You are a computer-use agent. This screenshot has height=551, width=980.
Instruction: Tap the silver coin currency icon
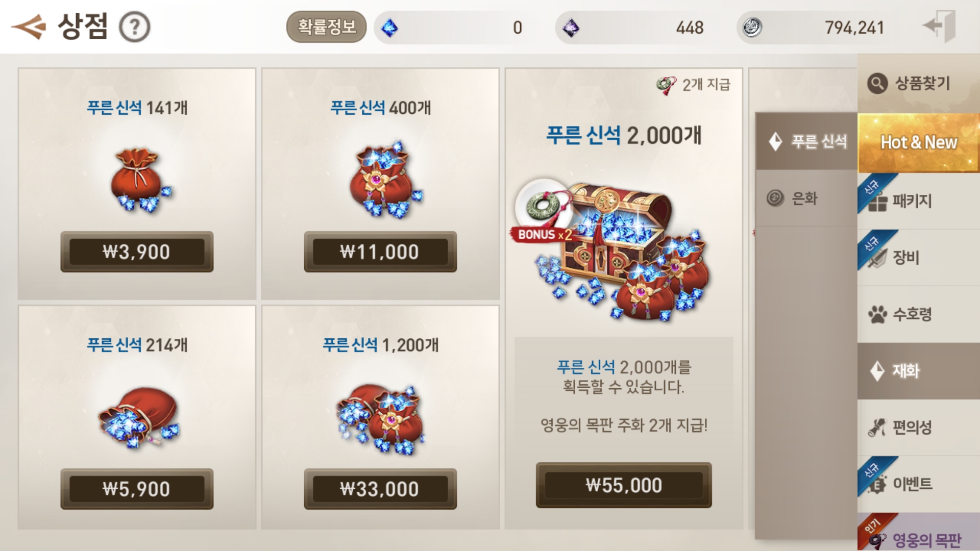click(752, 28)
